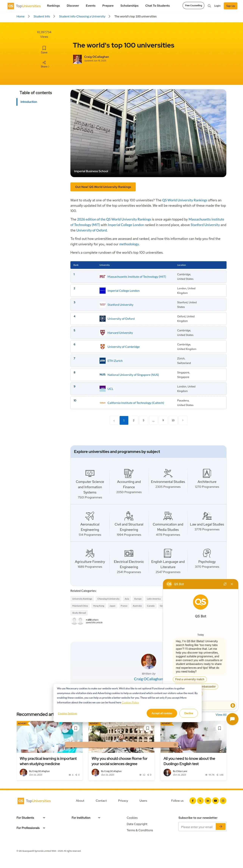Open View All recommended articles

tap(221, 715)
